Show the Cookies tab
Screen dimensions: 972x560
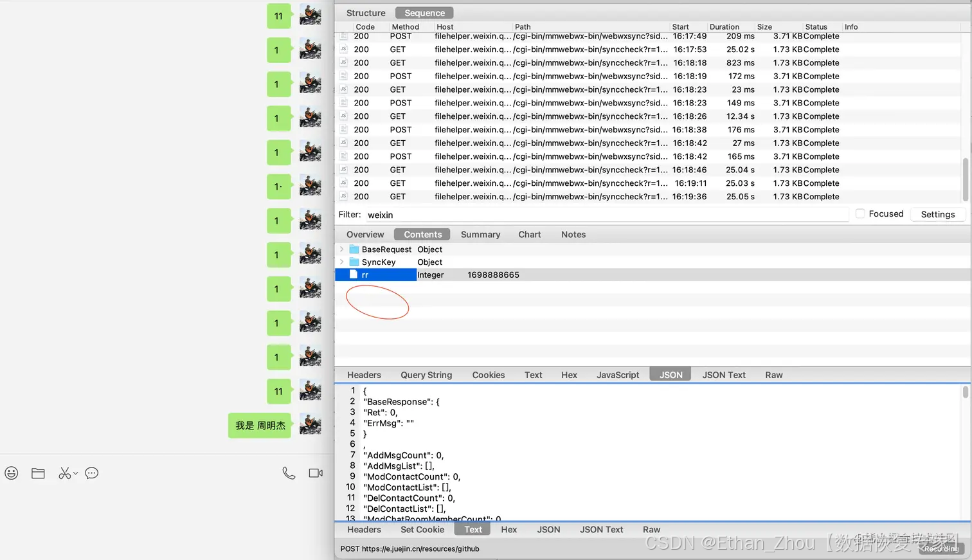489,375
